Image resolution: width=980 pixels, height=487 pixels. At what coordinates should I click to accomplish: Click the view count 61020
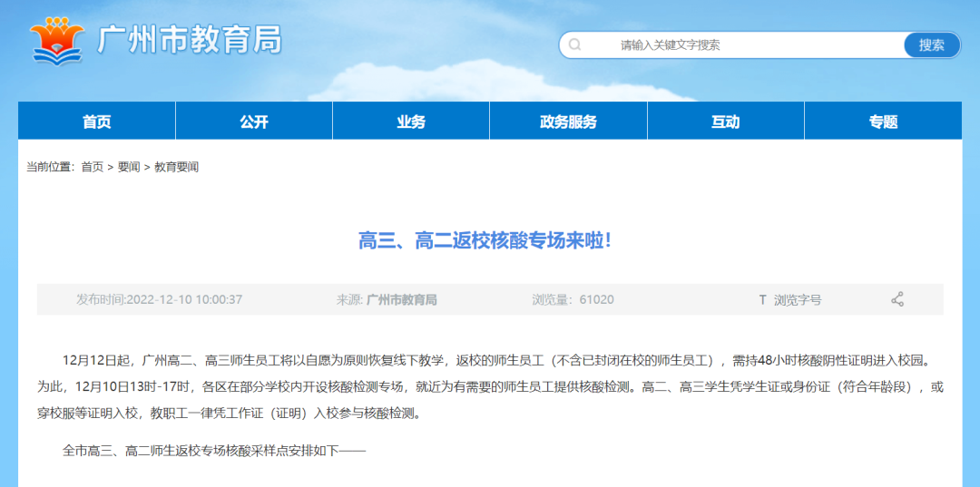click(596, 299)
